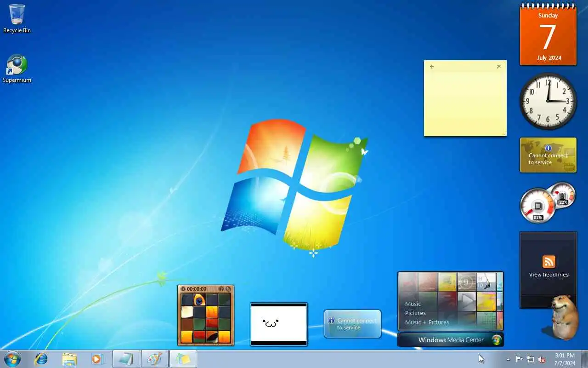Select Music in Media Center gadget
588x368 pixels.
(413, 304)
